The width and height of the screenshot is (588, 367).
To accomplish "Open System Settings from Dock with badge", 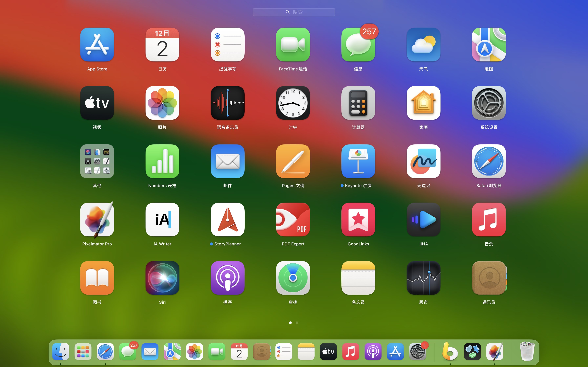I will tap(417, 351).
